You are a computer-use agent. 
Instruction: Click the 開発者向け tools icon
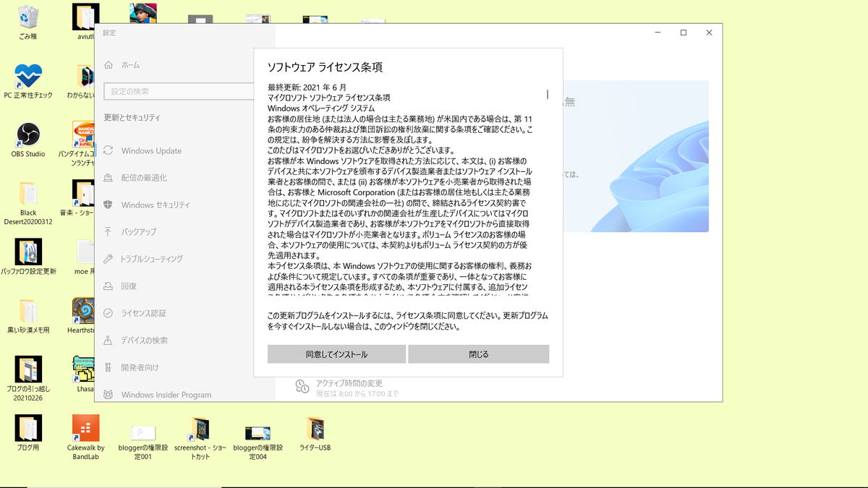pos(109,367)
